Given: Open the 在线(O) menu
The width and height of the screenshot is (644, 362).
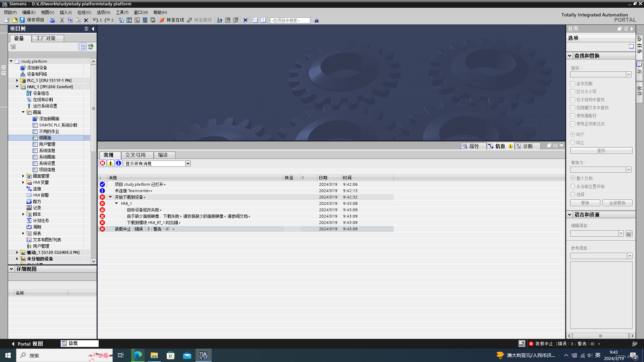Looking at the screenshot, I should tap(84, 12).
